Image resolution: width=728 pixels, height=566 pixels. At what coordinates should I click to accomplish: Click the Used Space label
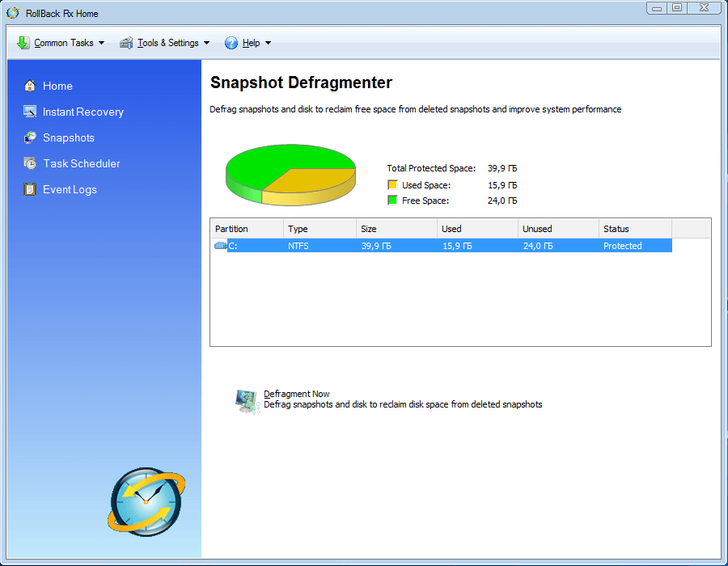pos(426,185)
